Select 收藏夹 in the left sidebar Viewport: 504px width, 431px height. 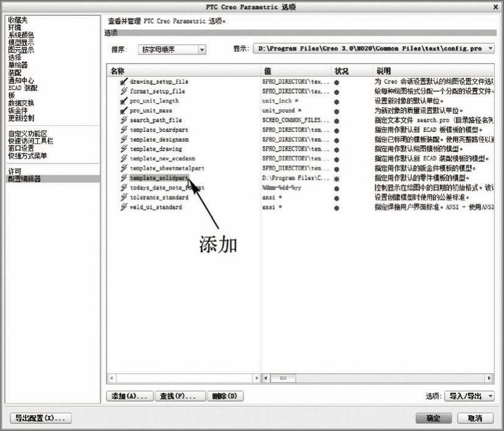[18, 20]
